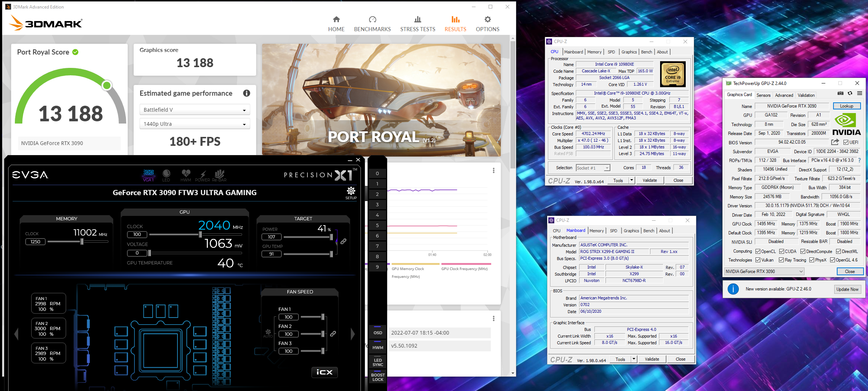Open the STRESS TESTS section
868x391 pixels.
(x=418, y=24)
